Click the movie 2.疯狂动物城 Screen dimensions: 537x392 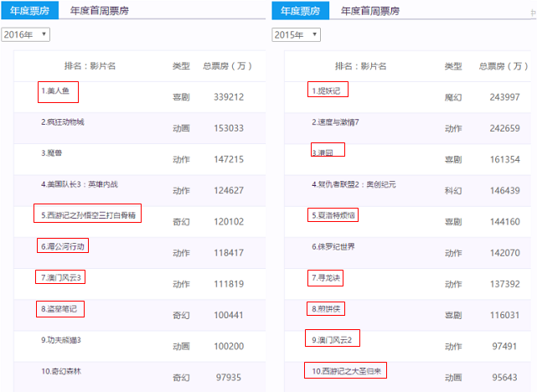click(x=63, y=121)
